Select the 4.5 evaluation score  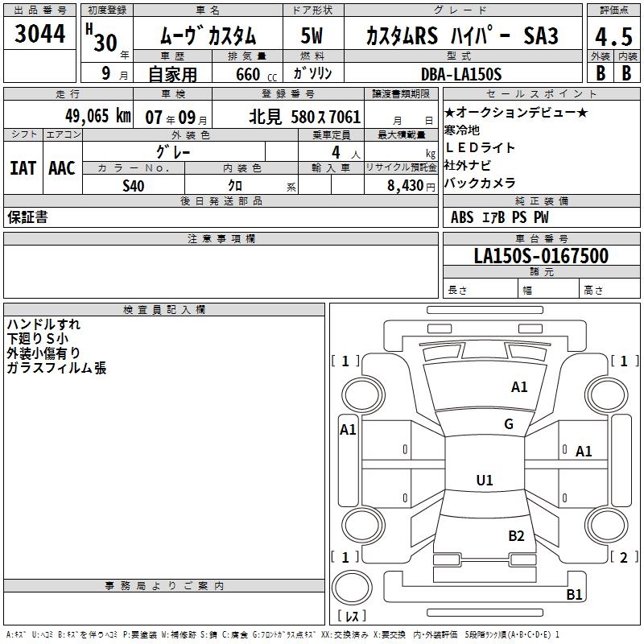pyautogui.click(x=612, y=37)
